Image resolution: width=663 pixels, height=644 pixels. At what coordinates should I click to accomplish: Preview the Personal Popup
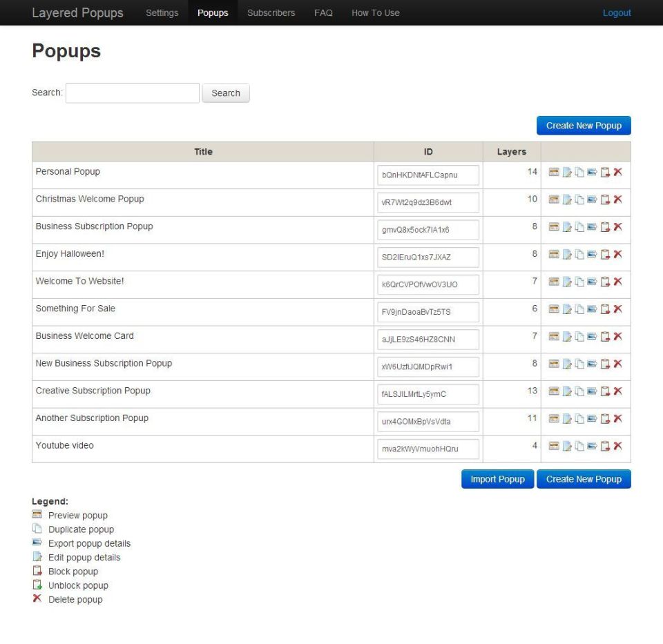tap(554, 172)
